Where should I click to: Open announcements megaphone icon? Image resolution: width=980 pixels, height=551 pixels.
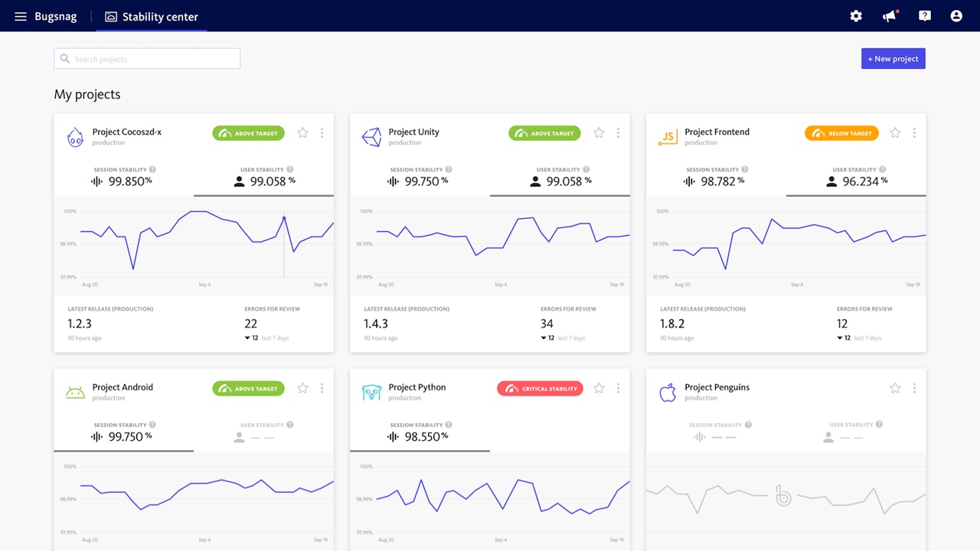(x=890, y=16)
